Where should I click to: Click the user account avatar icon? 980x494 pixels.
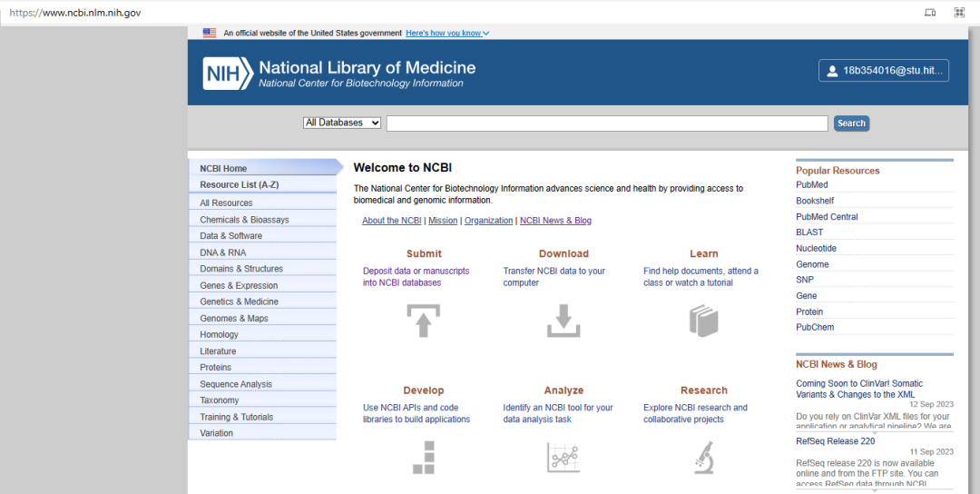tap(832, 72)
